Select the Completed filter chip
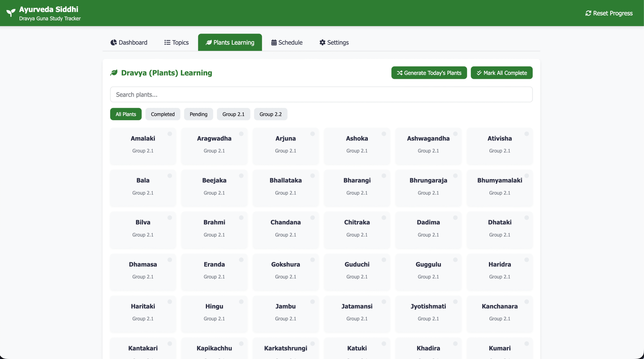 point(163,114)
